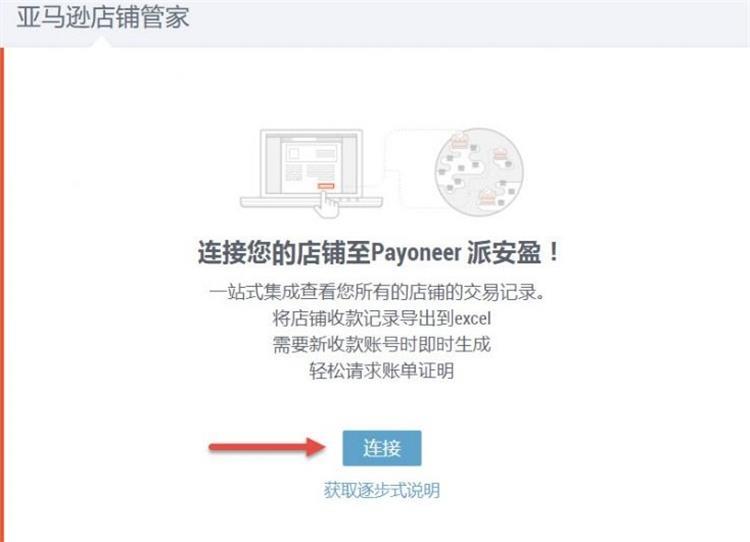
Task: Open the 获取逐步式说明 link
Action: [382, 490]
